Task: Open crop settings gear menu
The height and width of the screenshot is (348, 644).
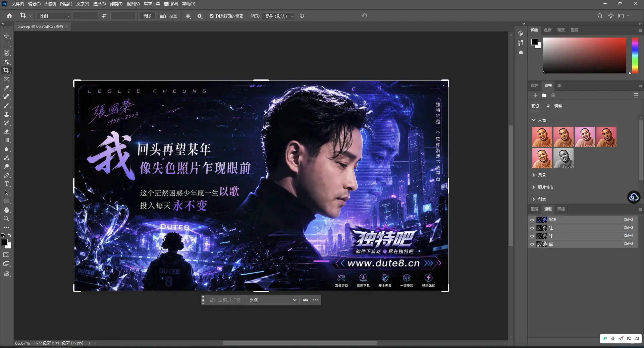Action: pos(200,16)
